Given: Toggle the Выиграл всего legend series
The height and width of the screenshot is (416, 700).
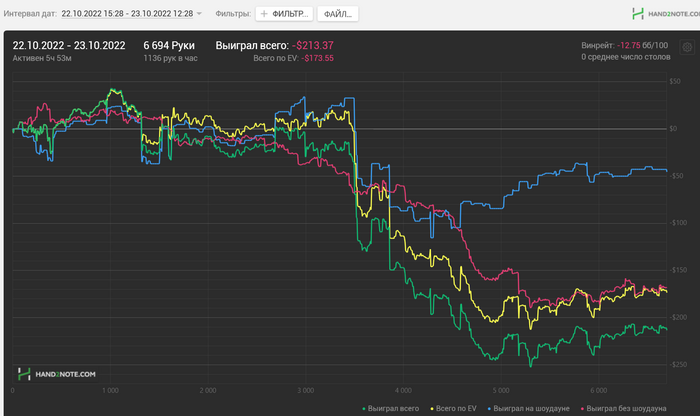Looking at the screenshot, I should coord(391,408).
